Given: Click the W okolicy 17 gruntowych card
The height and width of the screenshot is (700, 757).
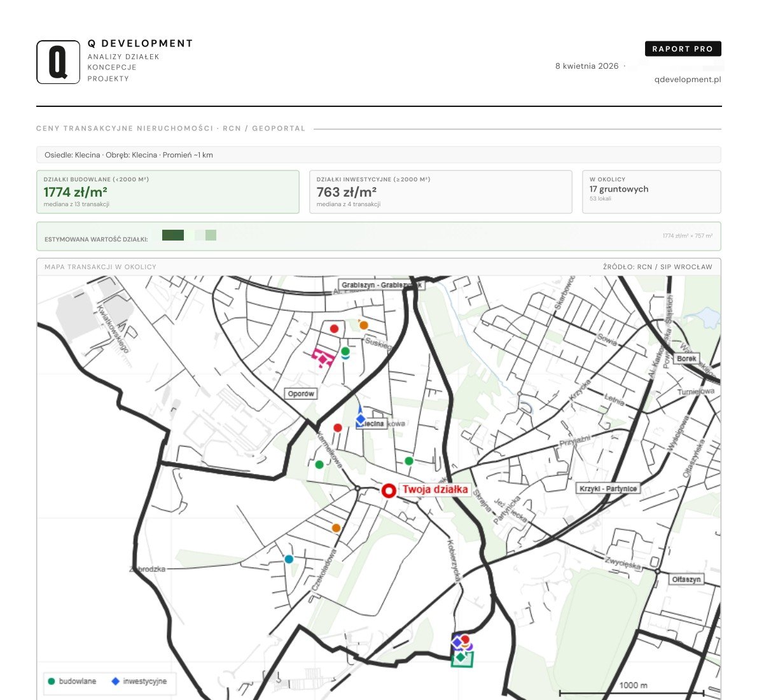Looking at the screenshot, I should coord(651,192).
